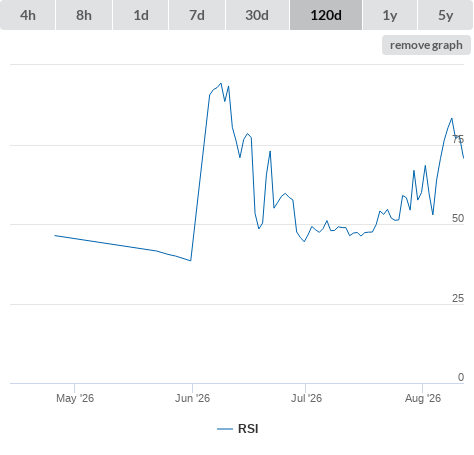Select the 8h time range tab
474x455 pixels.
click(84, 15)
